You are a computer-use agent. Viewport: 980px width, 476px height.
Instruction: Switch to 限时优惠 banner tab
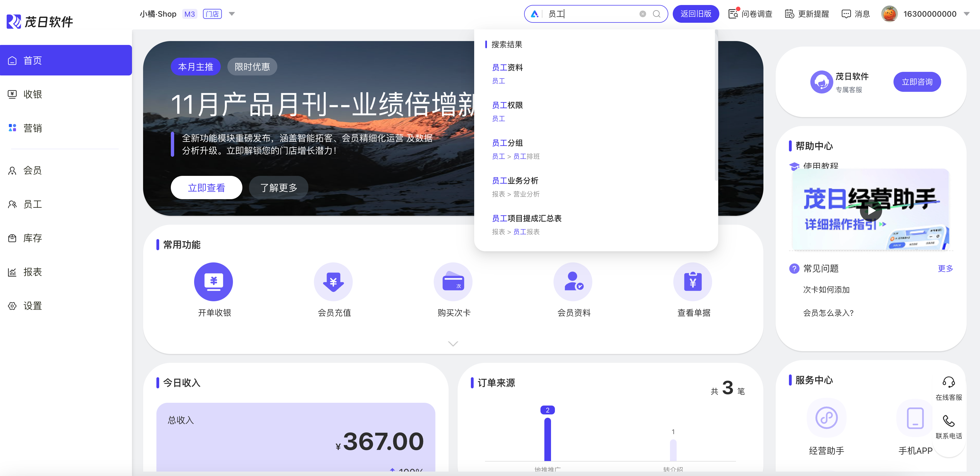pos(252,67)
